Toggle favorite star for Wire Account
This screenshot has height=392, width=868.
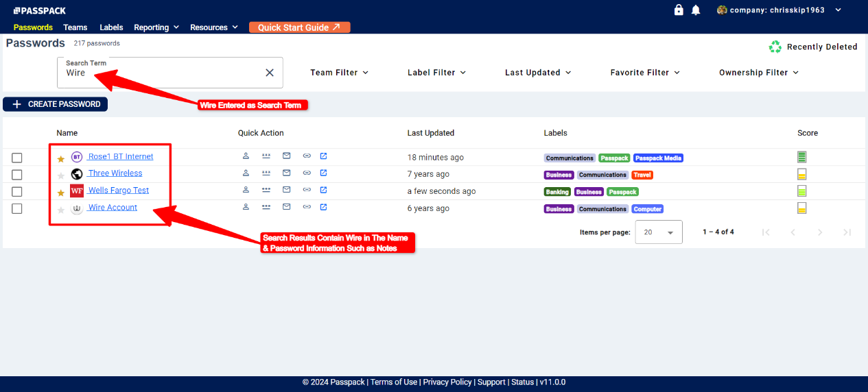tap(60, 210)
